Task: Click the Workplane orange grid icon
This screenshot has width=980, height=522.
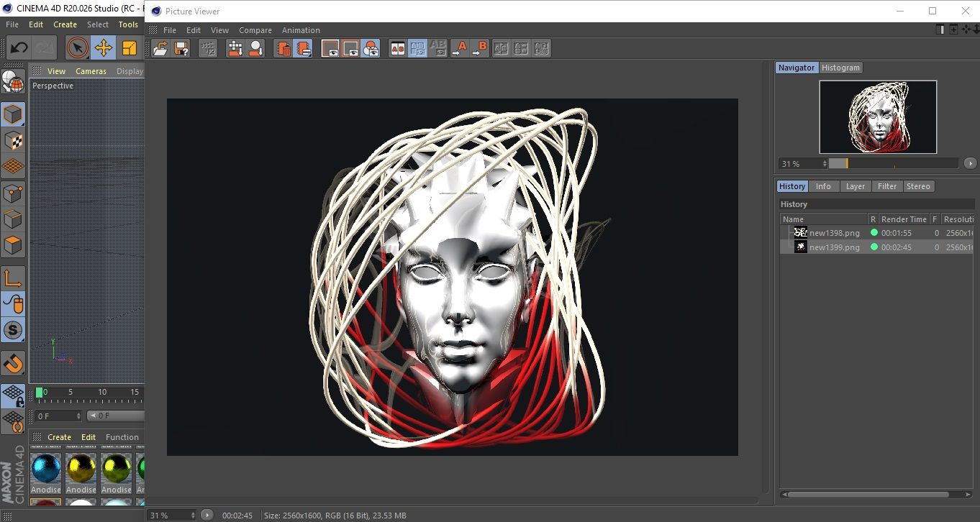Action: pos(13,166)
